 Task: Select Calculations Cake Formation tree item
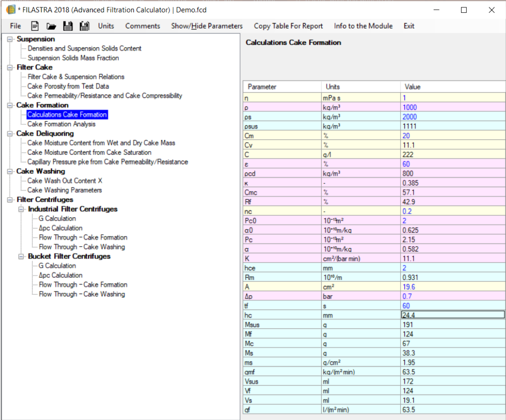point(67,115)
